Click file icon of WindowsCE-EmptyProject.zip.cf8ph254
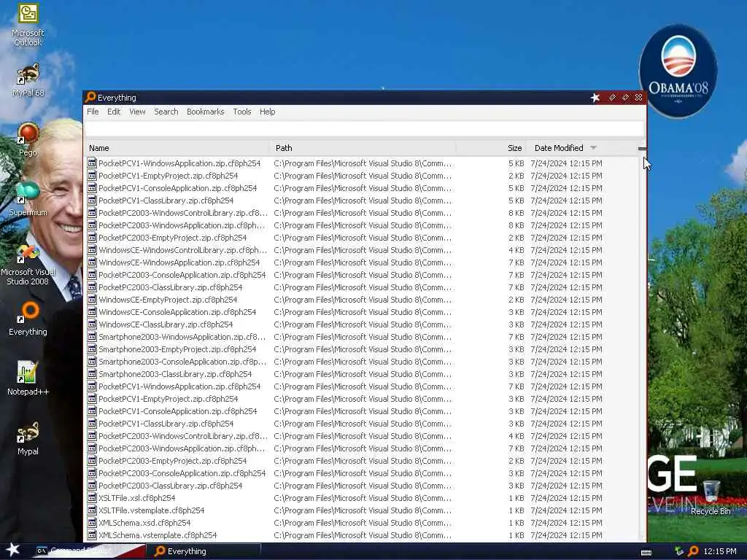The height and width of the screenshot is (560, 747). 92,300
